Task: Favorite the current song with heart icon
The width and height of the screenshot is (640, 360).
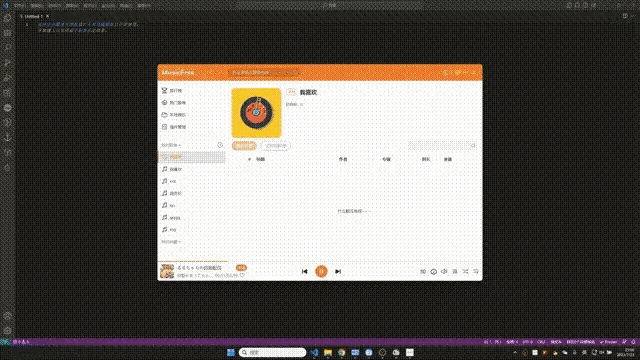Action: [242, 276]
